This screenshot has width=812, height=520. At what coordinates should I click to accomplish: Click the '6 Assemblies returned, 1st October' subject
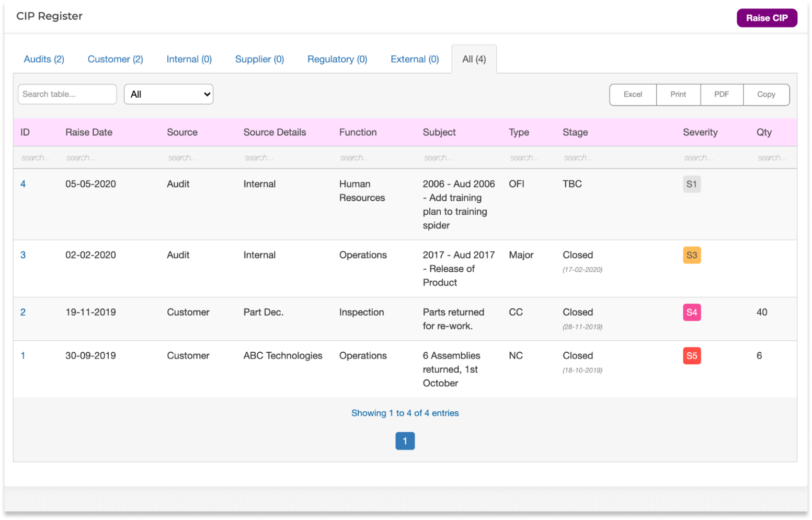tap(451, 369)
